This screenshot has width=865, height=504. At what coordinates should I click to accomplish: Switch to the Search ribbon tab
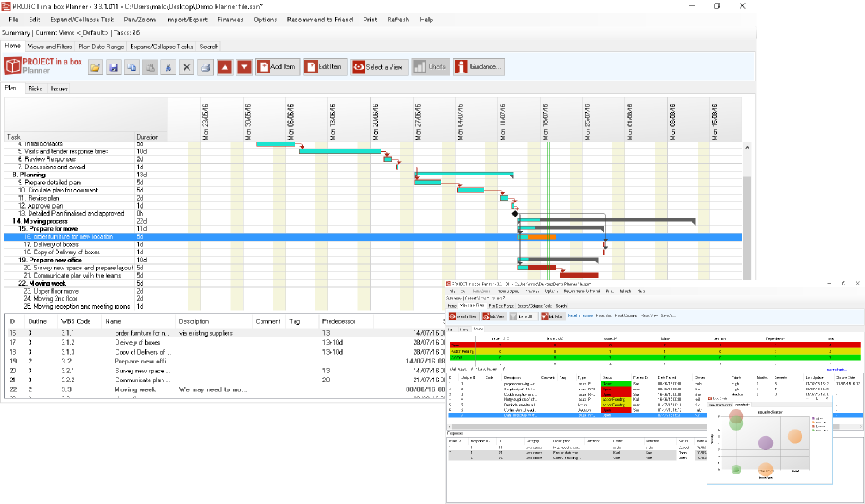click(209, 47)
